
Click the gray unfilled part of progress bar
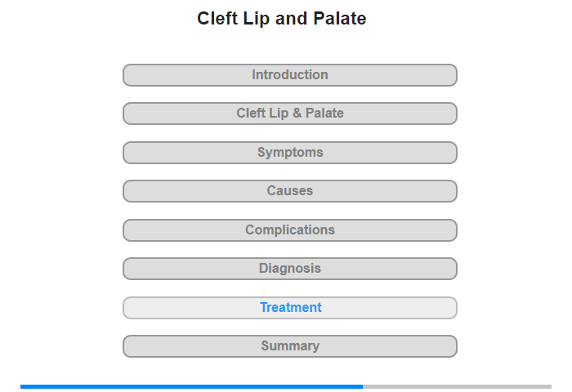point(457,386)
